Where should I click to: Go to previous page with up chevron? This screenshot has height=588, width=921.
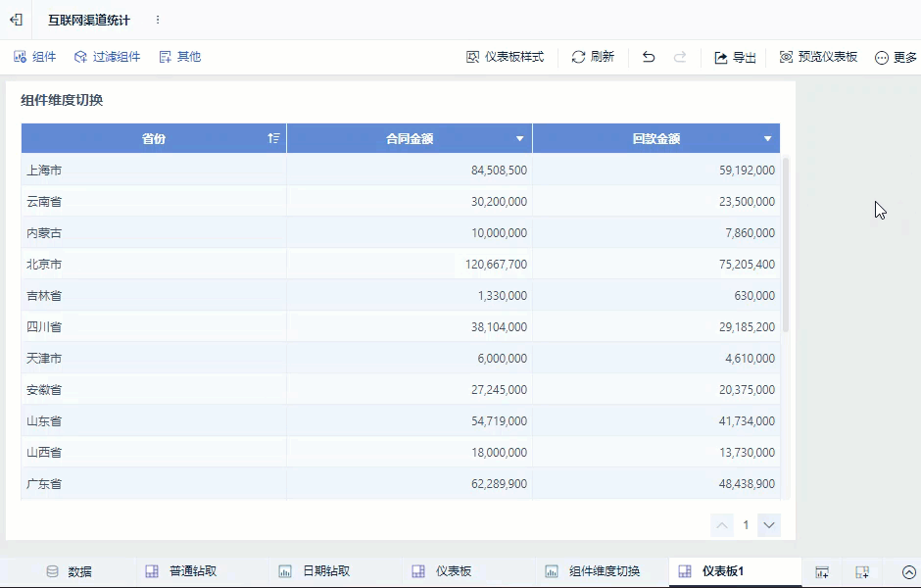[x=722, y=525]
